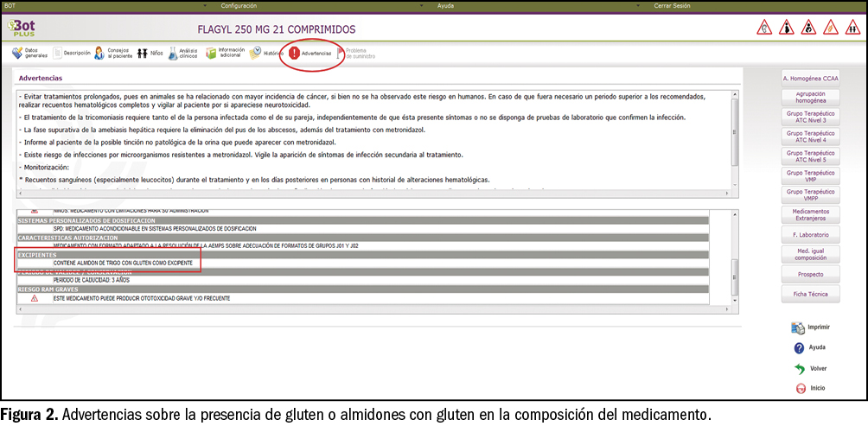Expand the Ayuda menu in top bar

coord(446,5)
